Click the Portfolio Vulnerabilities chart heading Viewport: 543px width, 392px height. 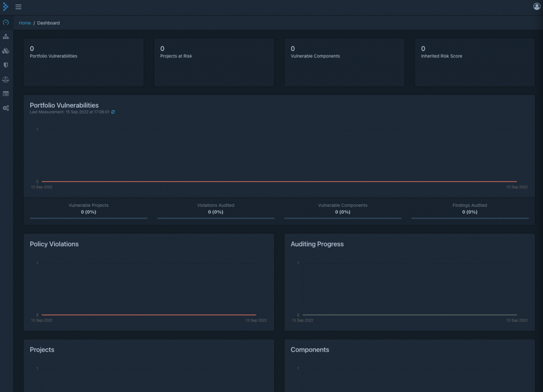(x=64, y=105)
